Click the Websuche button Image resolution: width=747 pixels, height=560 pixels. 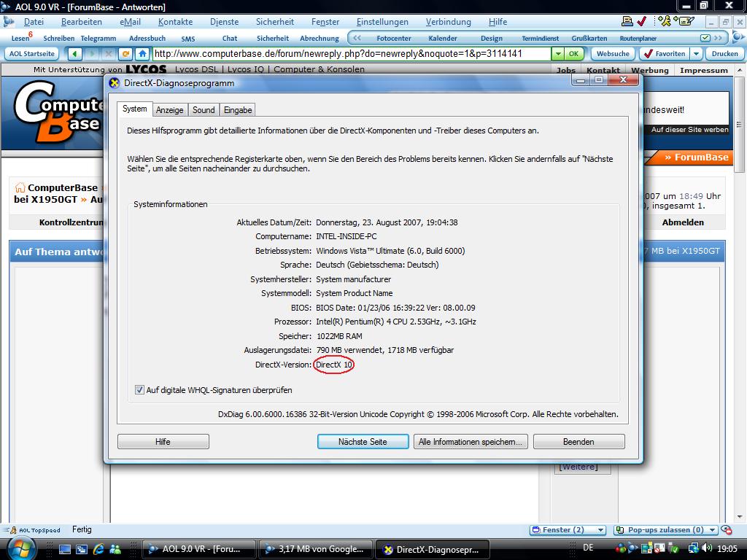coord(613,54)
